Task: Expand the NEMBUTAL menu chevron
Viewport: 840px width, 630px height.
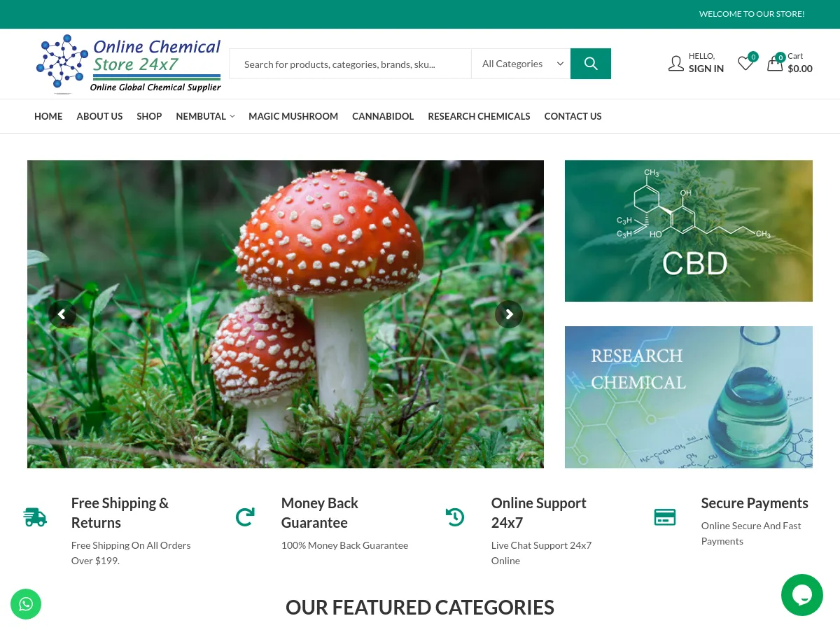Action: pos(232,116)
